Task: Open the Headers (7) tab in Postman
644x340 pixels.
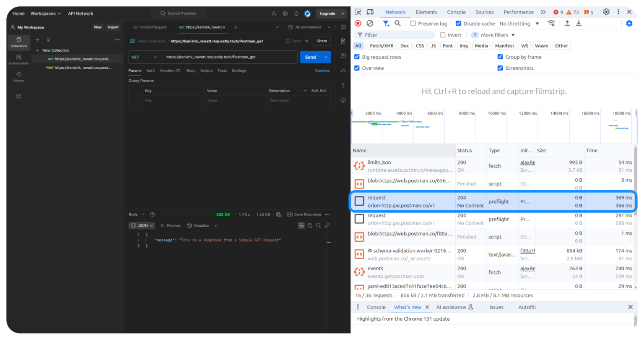Action: pyautogui.click(x=169, y=71)
